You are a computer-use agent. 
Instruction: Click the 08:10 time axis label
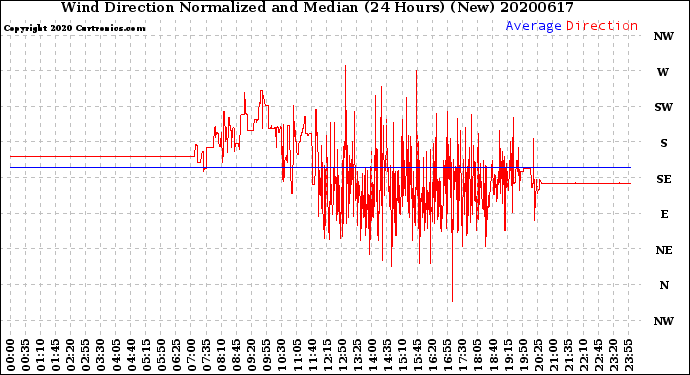[221, 355]
